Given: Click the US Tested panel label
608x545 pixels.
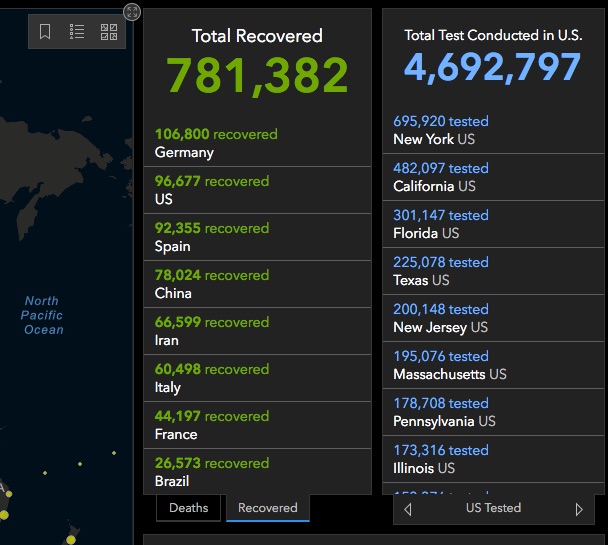Looking at the screenshot, I should coord(493,508).
